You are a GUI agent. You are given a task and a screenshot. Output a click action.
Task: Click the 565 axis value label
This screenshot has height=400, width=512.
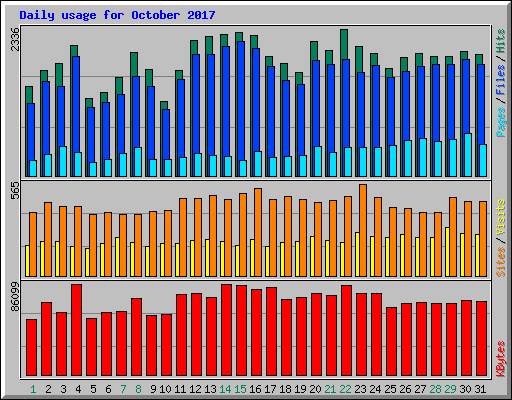(15, 191)
